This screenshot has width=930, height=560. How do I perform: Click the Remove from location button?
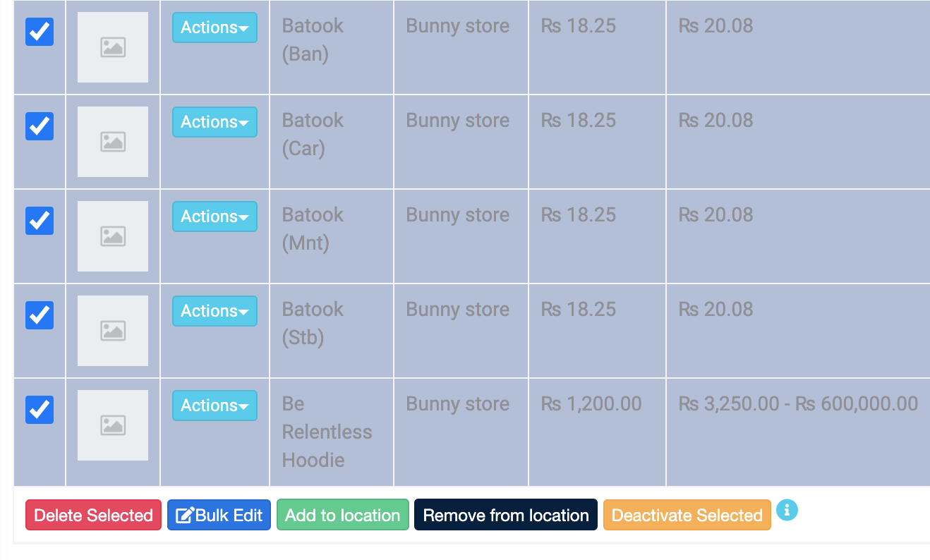(506, 515)
